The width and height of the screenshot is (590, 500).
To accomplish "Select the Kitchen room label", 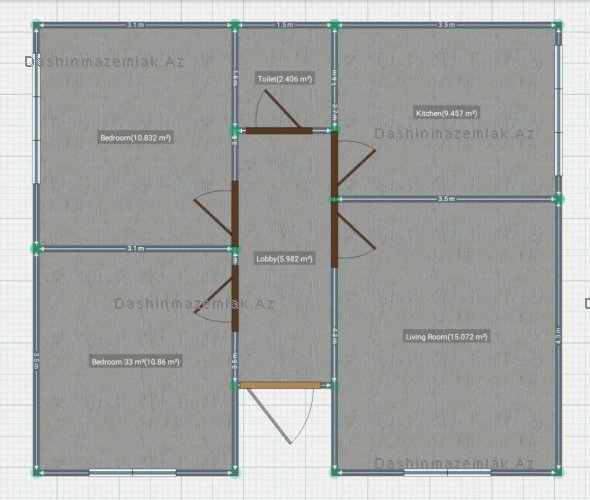I will (446, 113).
